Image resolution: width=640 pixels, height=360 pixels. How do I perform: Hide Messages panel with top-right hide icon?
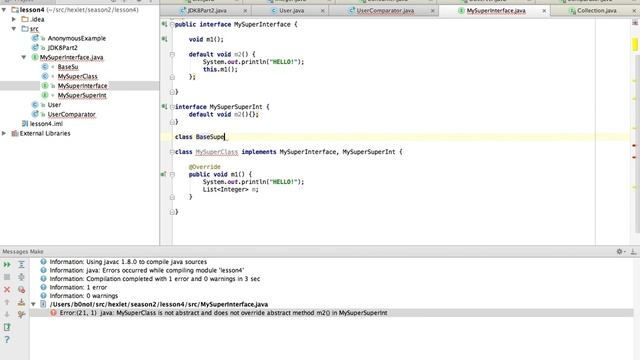click(x=633, y=251)
